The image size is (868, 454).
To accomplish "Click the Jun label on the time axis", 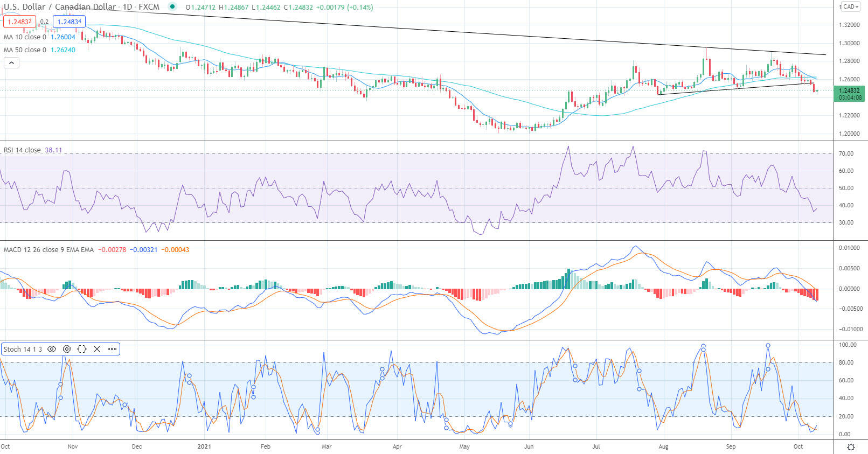I will coord(529,446).
